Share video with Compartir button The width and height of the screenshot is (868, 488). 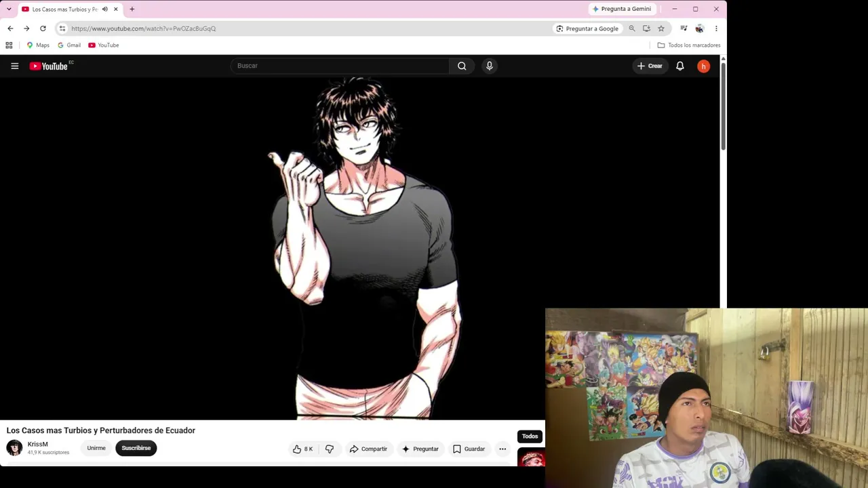tap(368, 449)
